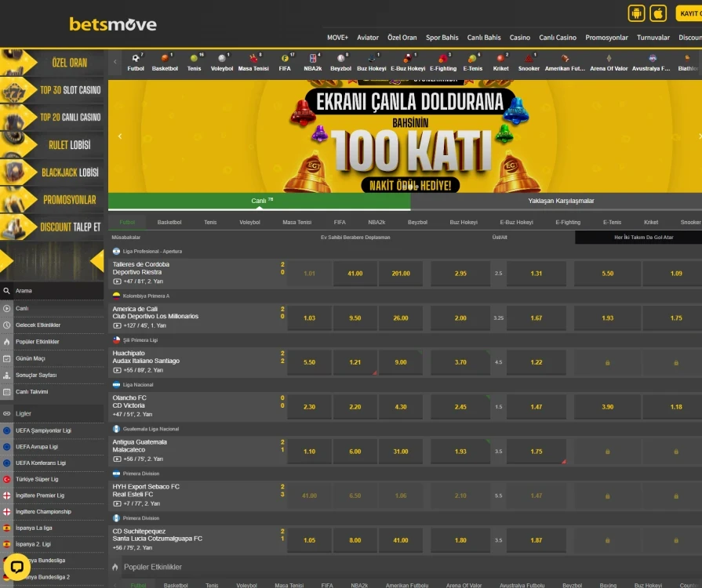
Task: Click the Arama search field
Action: (52, 291)
